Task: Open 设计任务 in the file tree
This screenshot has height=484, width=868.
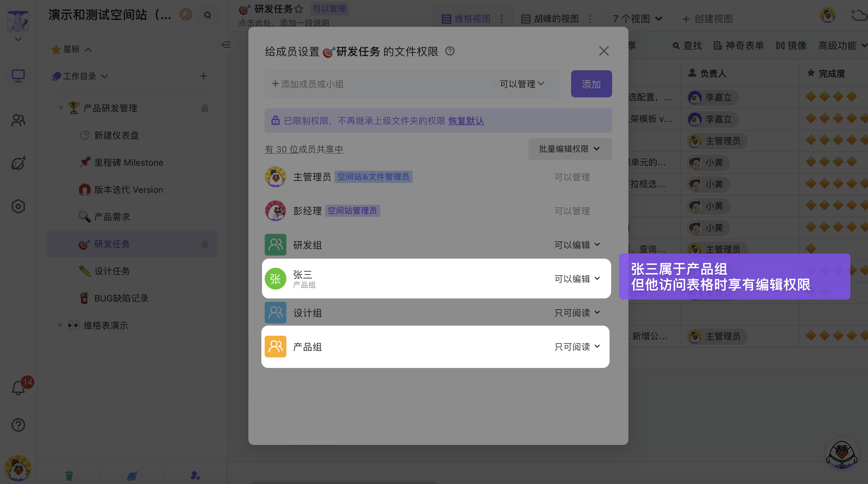Action: (112, 271)
